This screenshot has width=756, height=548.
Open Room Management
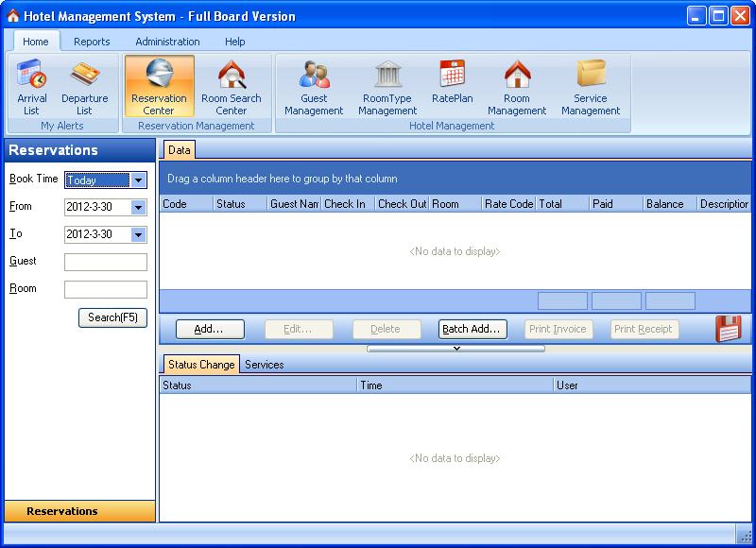tap(517, 85)
